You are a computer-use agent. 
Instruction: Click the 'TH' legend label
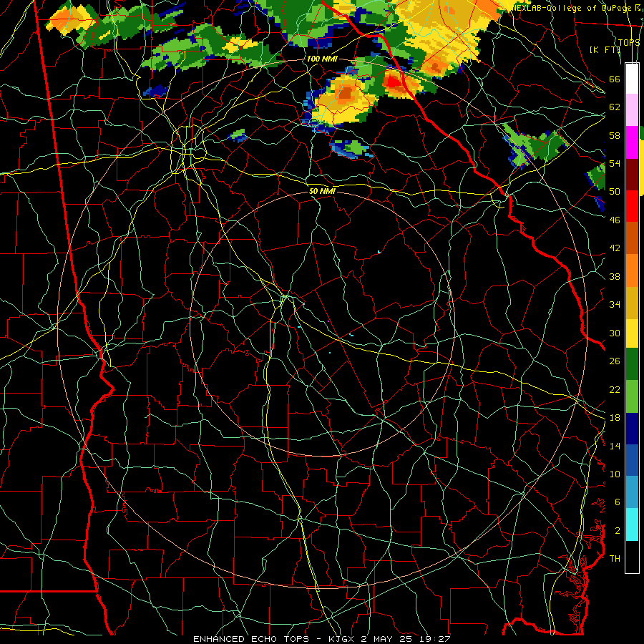pos(615,559)
